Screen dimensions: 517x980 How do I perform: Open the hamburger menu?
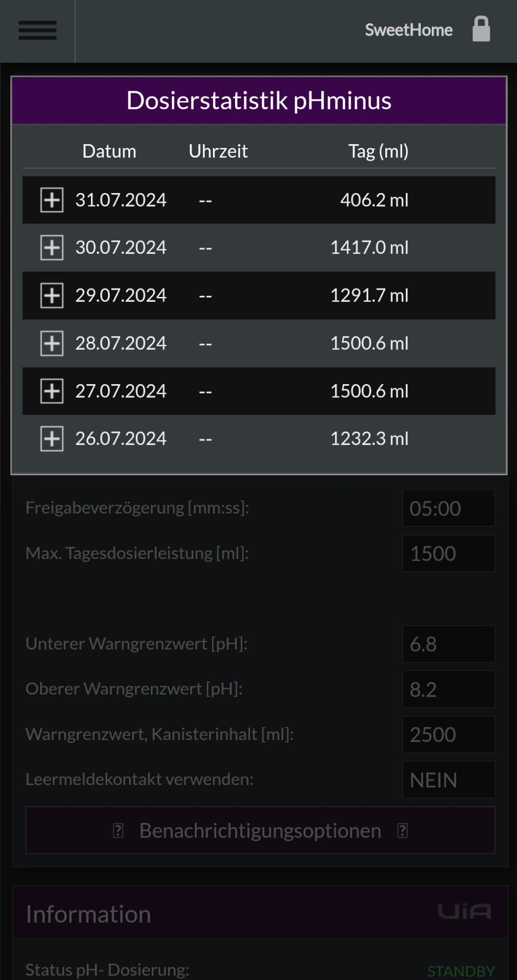38,30
